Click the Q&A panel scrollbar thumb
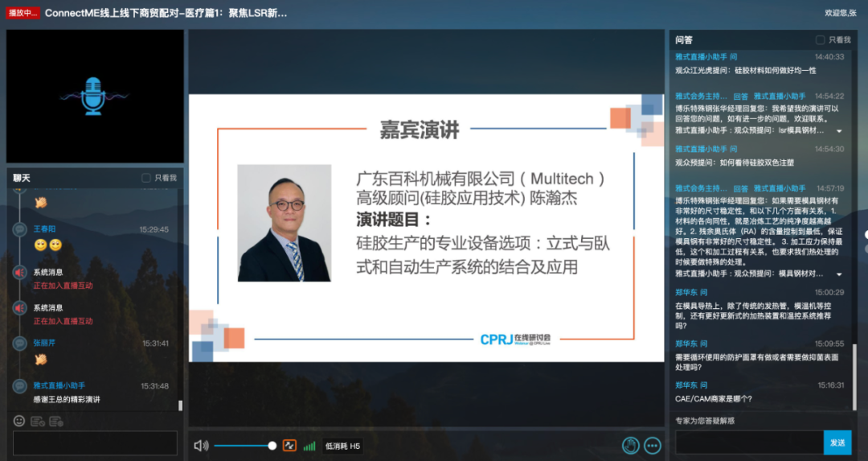Image resolution: width=868 pixels, height=461 pixels. point(854,377)
